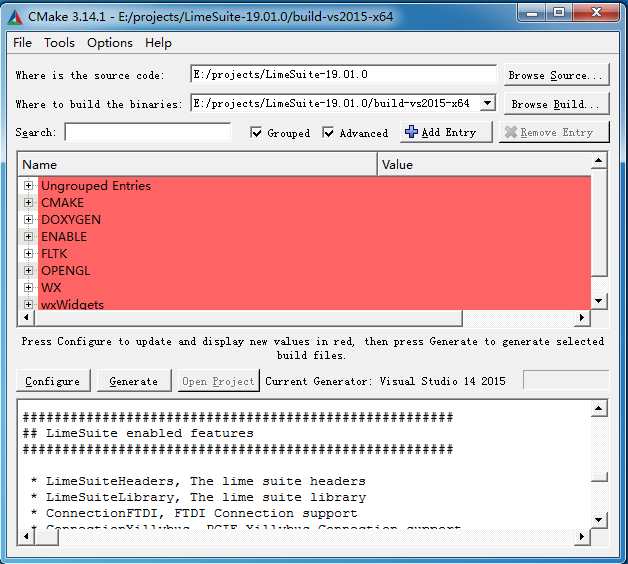Open the Tools menu

tap(59, 42)
